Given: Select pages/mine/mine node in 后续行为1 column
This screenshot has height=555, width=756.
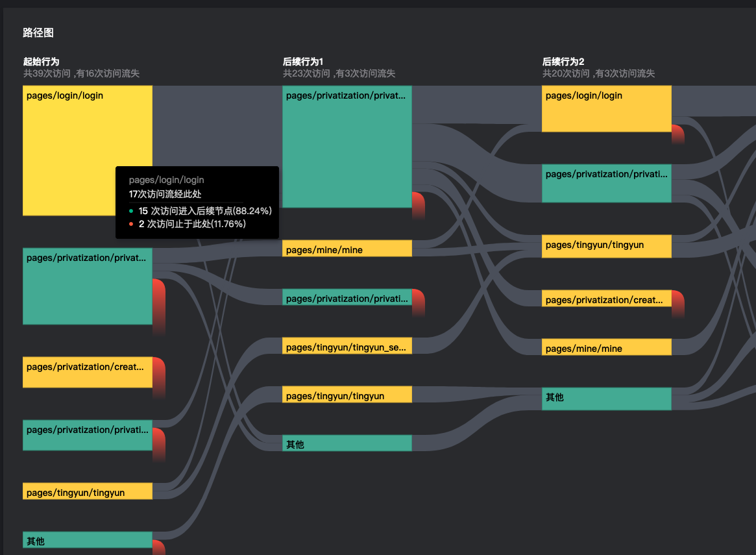Looking at the screenshot, I should click(x=347, y=249).
